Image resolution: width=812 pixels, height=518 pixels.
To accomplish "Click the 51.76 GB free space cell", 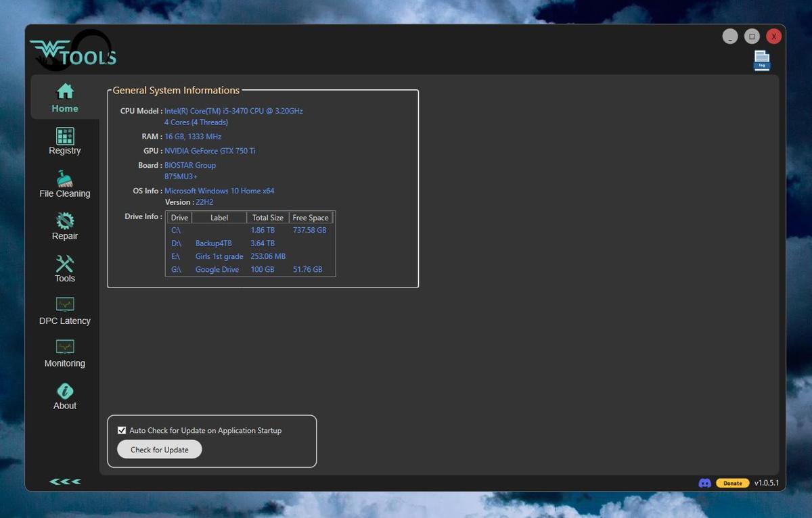I will (308, 269).
